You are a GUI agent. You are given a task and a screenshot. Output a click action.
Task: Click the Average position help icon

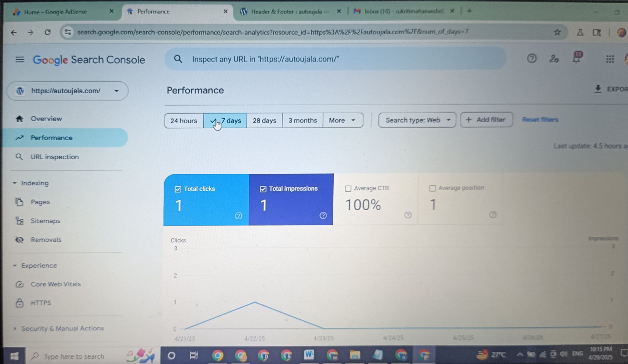pyautogui.click(x=492, y=215)
